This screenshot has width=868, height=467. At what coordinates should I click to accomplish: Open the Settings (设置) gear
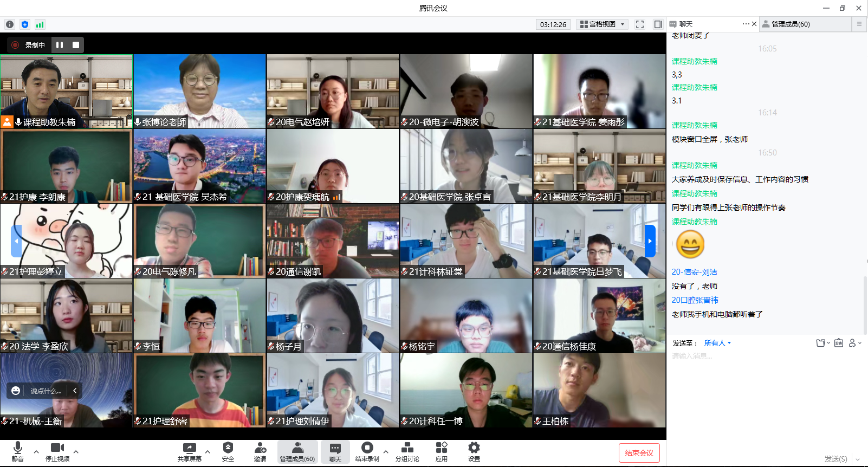(474, 451)
